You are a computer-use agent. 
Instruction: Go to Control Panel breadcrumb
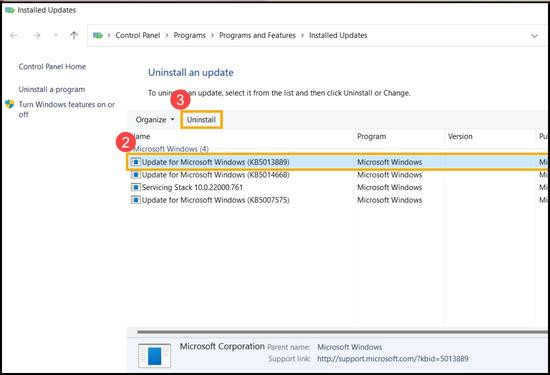coord(138,35)
